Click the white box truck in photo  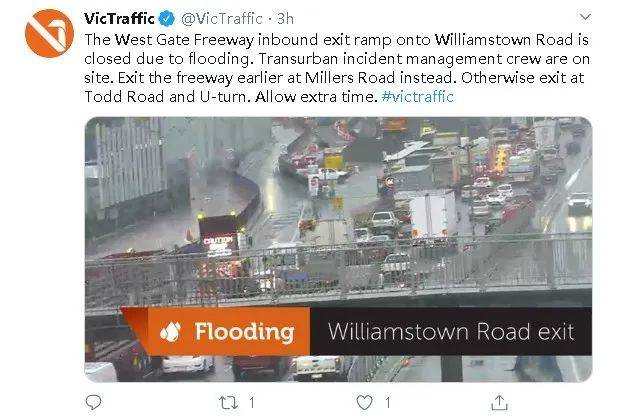click(x=432, y=214)
